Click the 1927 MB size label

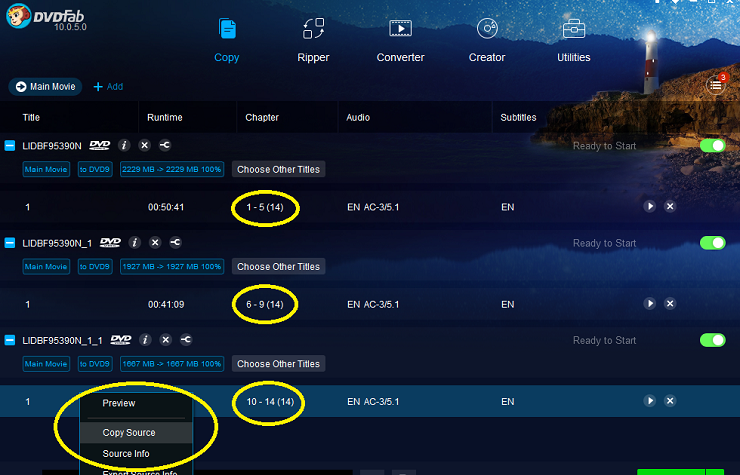[x=172, y=267]
